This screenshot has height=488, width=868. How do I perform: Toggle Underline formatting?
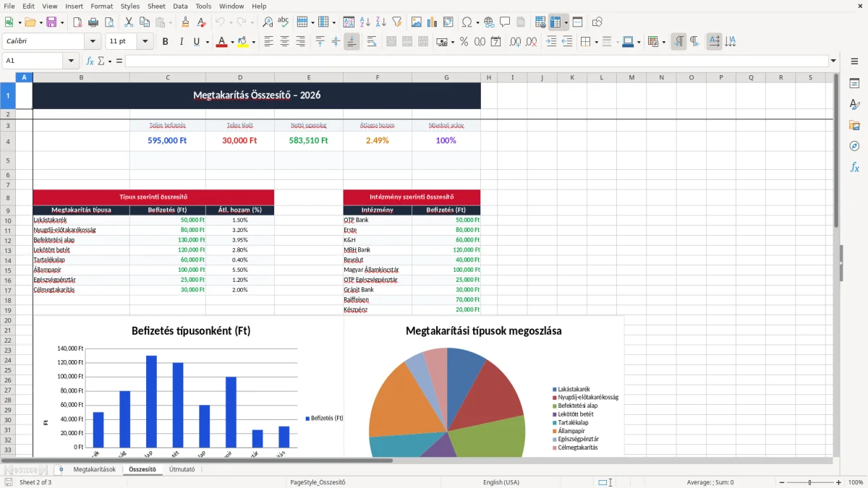196,42
